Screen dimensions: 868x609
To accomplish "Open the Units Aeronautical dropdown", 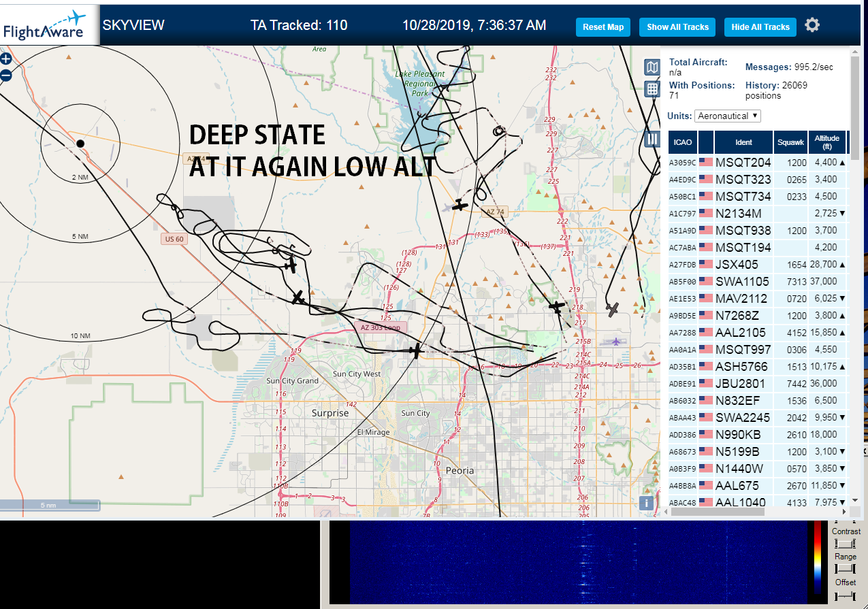I will click(x=728, y=116).
